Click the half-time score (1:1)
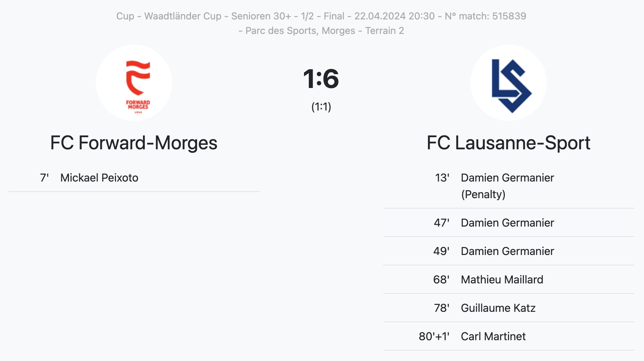 321,107
